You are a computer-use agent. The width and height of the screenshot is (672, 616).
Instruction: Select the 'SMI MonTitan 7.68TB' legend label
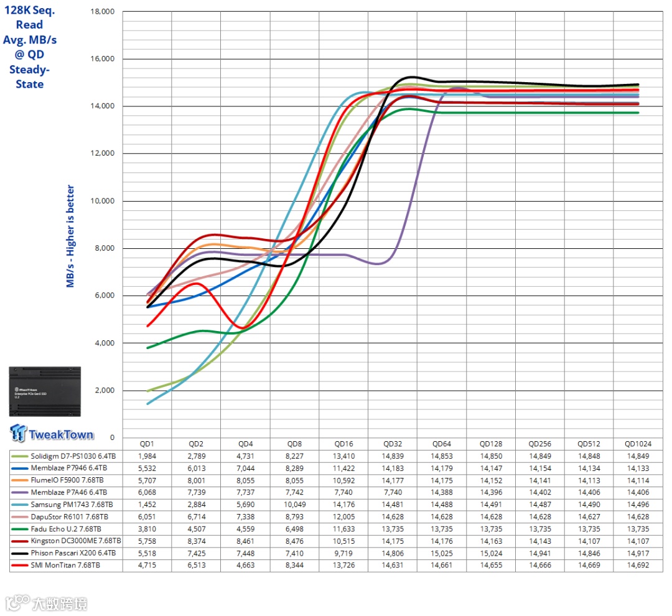[x=65, y=566]
